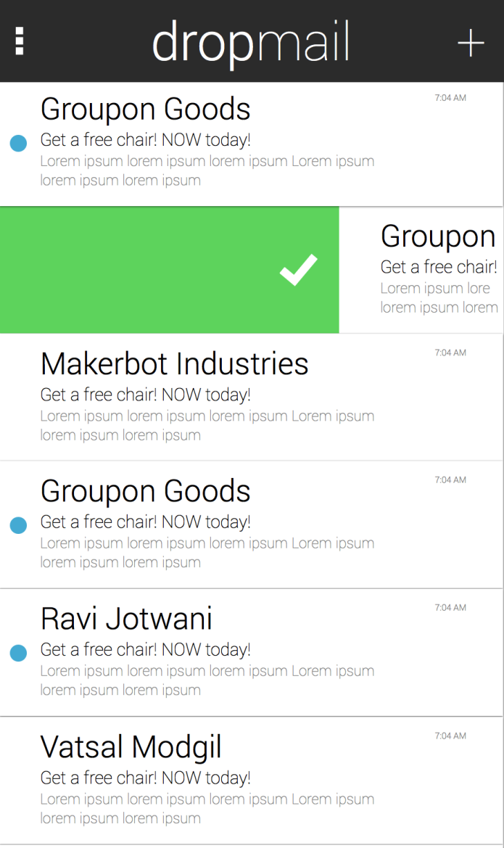The height and width of the screenshot is (848, 504).
Task: Click the timestamp on Ravi Jotwani row
Action: point(450,607)
